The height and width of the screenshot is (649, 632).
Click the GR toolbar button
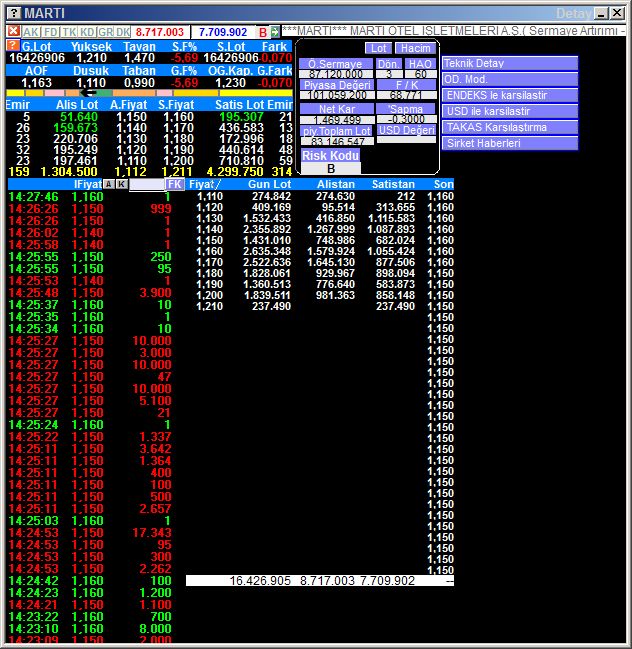tap(105, 32)
